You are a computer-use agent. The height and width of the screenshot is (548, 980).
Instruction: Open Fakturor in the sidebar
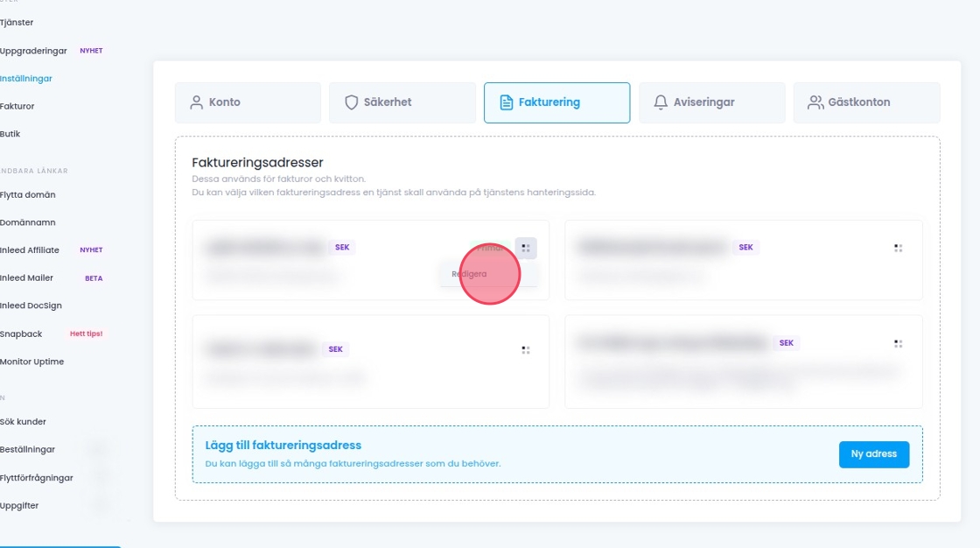(17, 107)
